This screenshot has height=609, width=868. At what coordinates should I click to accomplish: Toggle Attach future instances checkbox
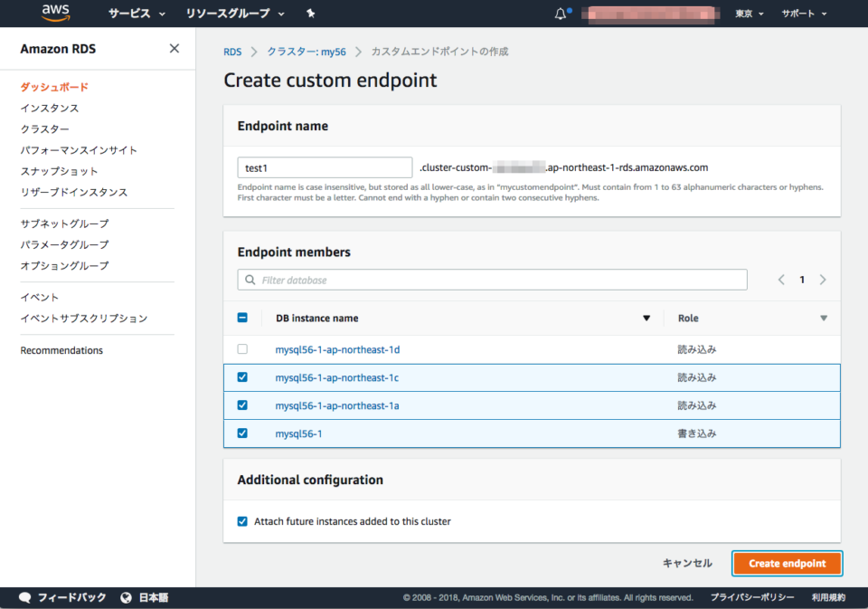(x=242, y=521)
